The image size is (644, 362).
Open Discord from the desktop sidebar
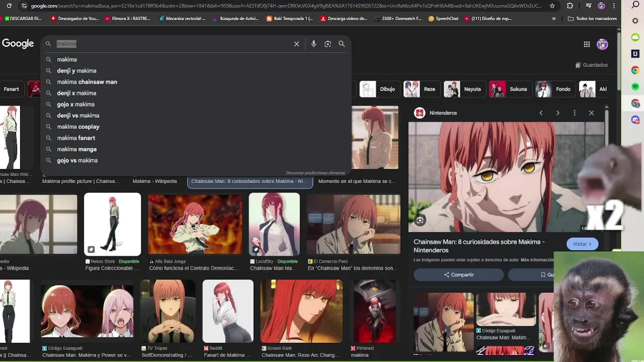coord(635,120)
